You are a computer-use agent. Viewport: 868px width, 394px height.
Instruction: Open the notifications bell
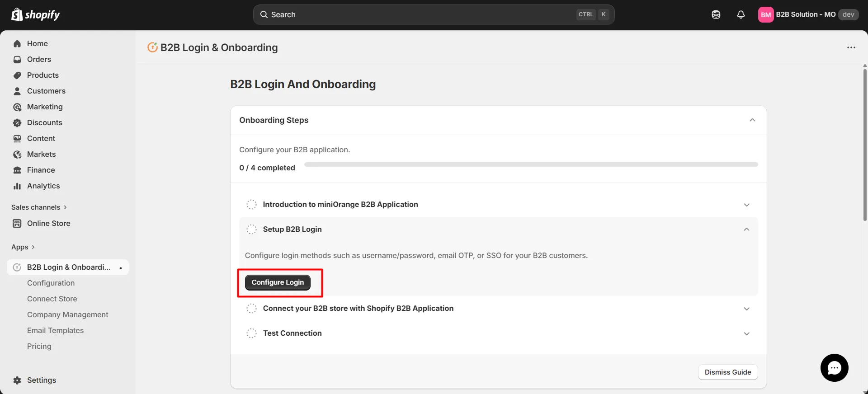click(741, 14)
